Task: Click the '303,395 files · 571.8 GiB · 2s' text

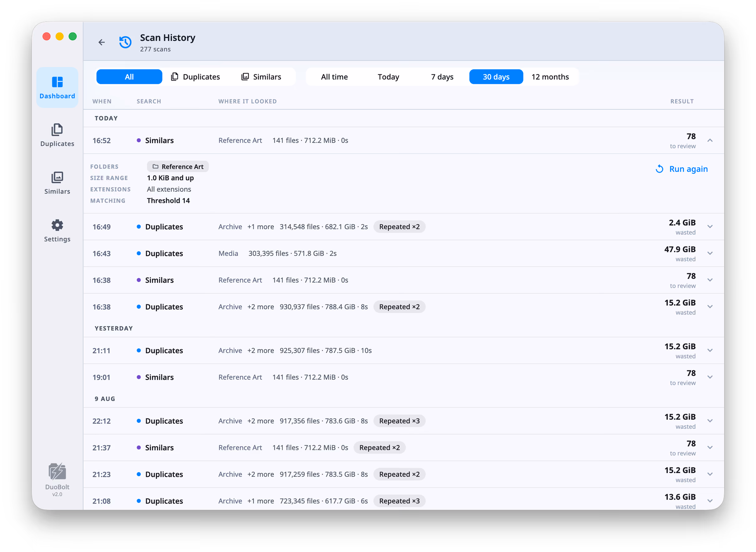Action: (x=292, y=254)
